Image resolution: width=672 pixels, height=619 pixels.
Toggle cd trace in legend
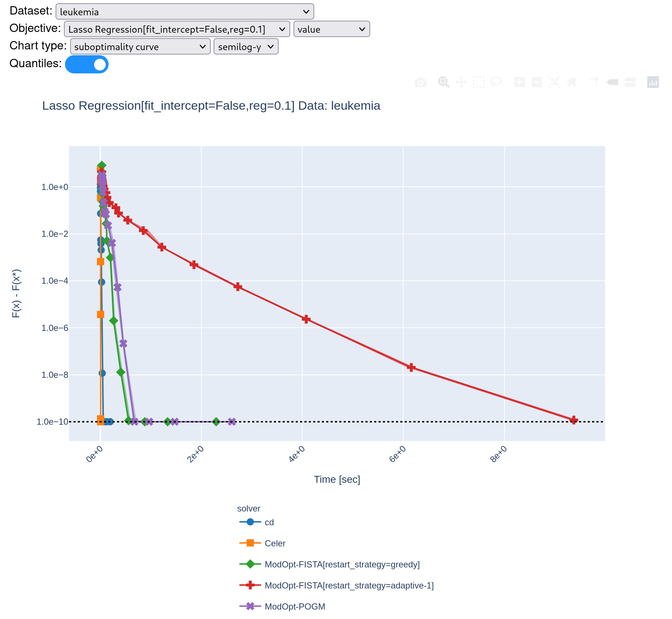coord(257,522)
